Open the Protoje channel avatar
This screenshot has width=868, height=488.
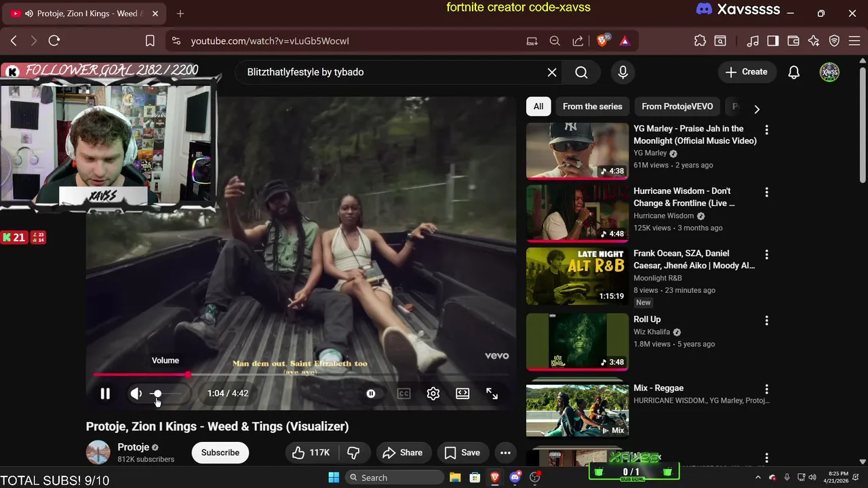point(98,453)
